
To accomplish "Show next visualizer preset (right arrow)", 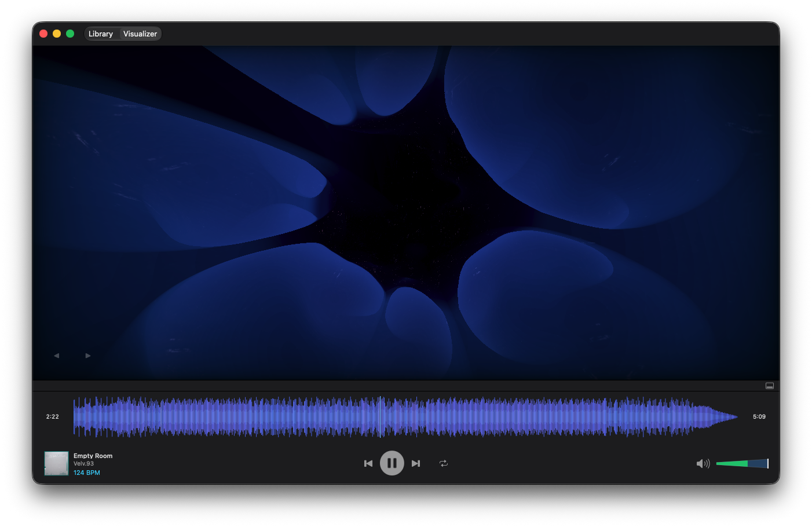I will pos(88,356).
